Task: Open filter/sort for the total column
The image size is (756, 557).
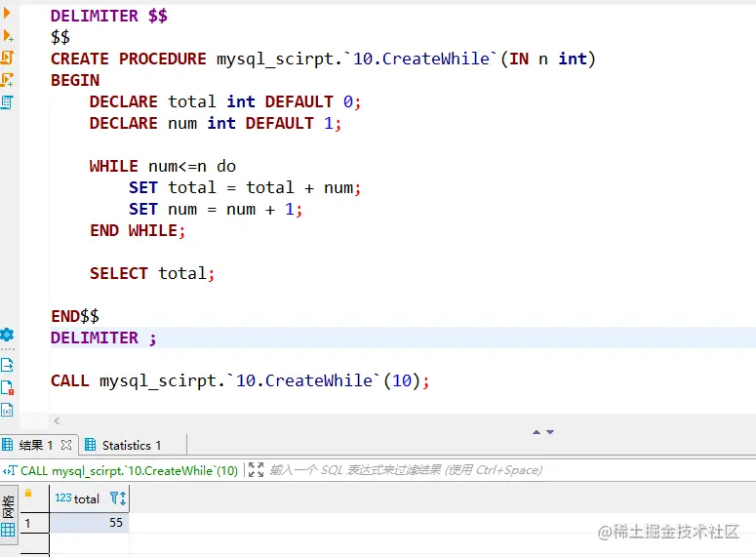Action: coord(118,497)
